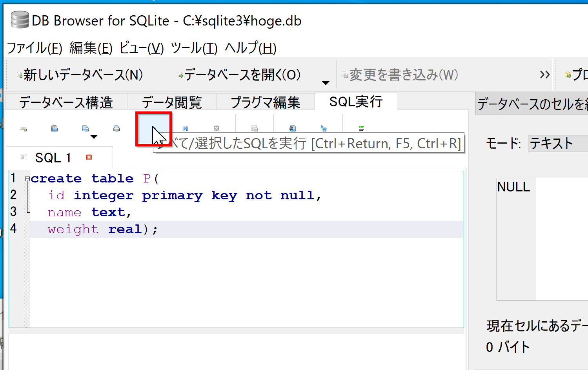Open the ビュー(V) menu
Screen dimensions: 588x370
point(141,48)
